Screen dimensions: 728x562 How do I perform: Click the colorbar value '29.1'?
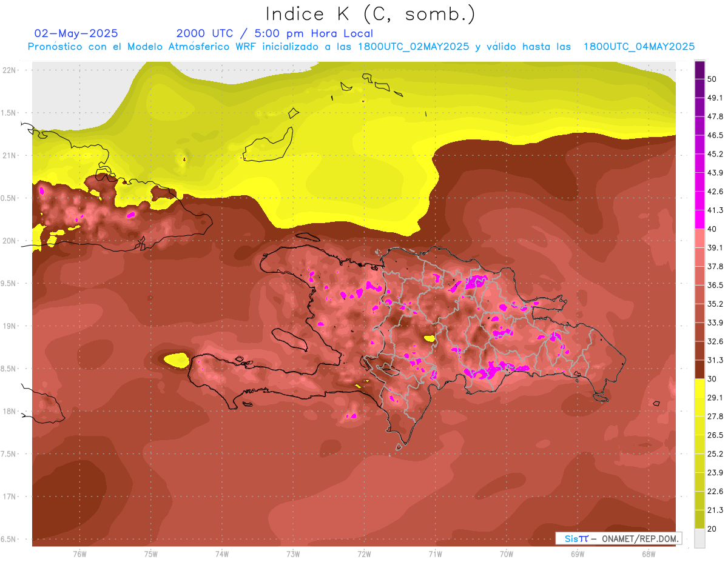(715, 398)
